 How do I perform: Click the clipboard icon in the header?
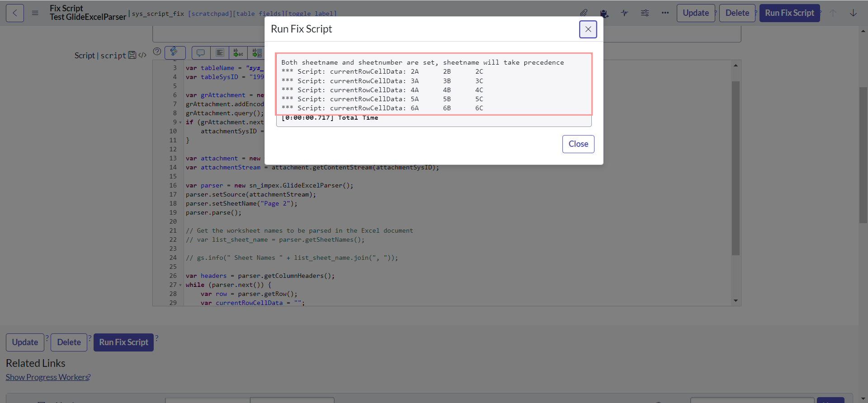tap(604, 13)
